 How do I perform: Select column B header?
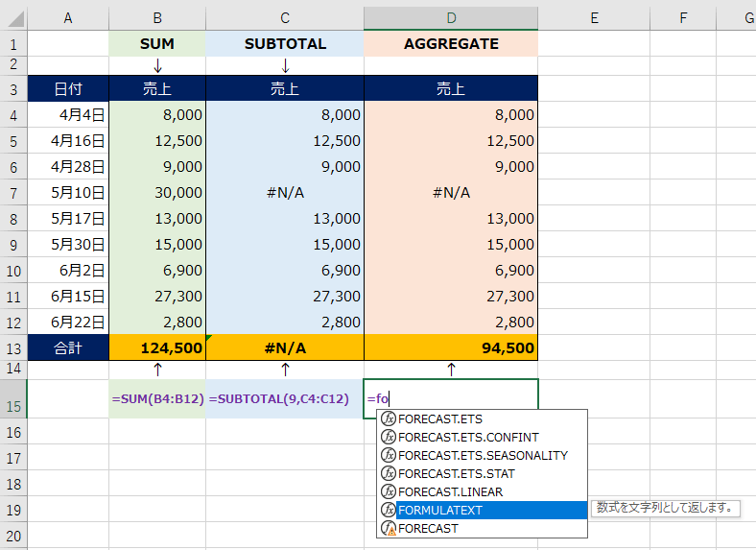(157, 17)
